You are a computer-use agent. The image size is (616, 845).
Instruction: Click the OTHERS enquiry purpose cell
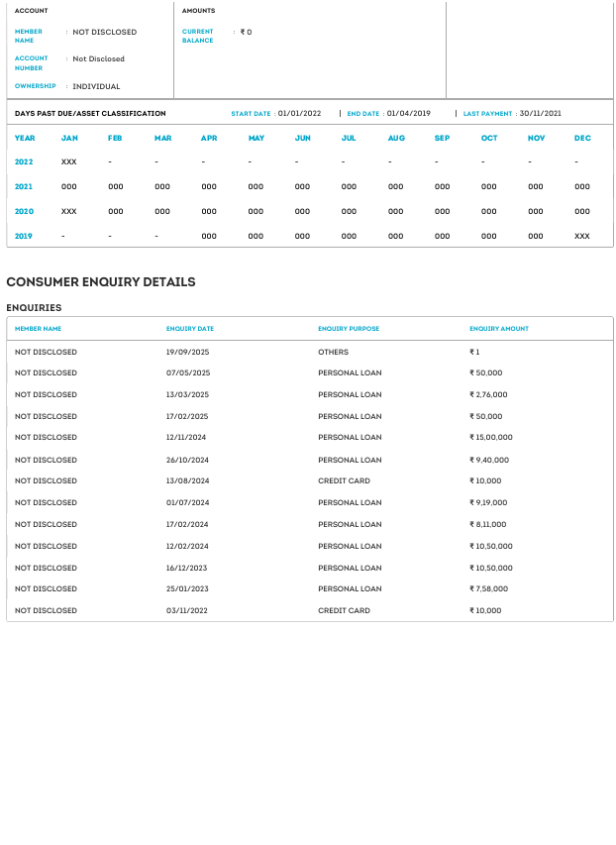pos(333,352)
